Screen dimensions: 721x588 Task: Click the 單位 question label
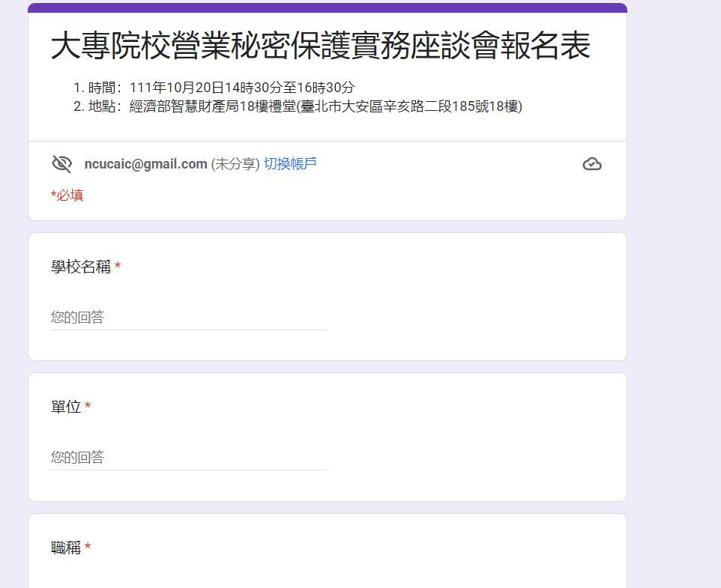[x=66, y=407]
